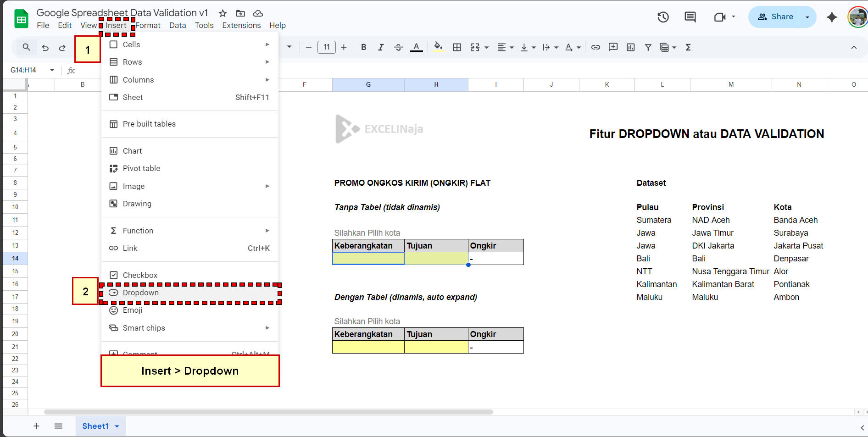Viewport: 868px width, 437px height.
Task: Open the Share options dropdown arrow
Action: pyautogui.click(x=807, y=17)
